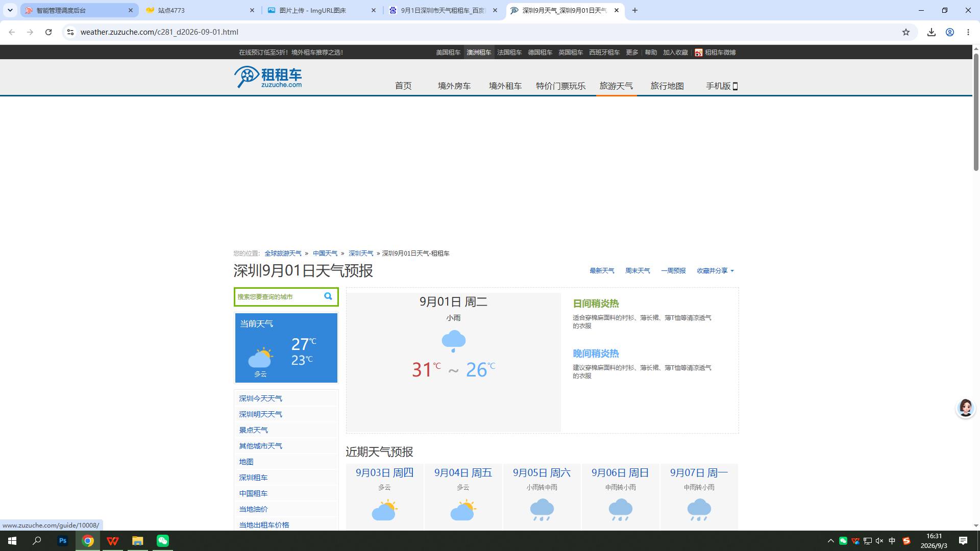Open Chrome downloads icon

pyautogui.click(x=932, y=32)
